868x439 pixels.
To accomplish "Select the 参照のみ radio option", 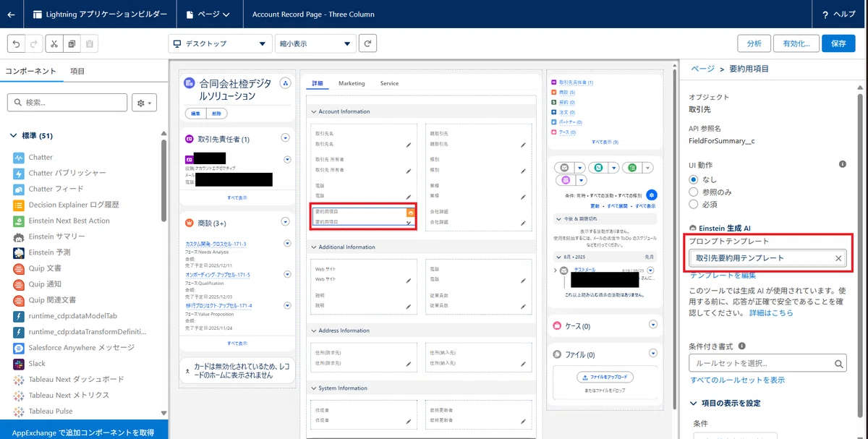I will point(694,192).
